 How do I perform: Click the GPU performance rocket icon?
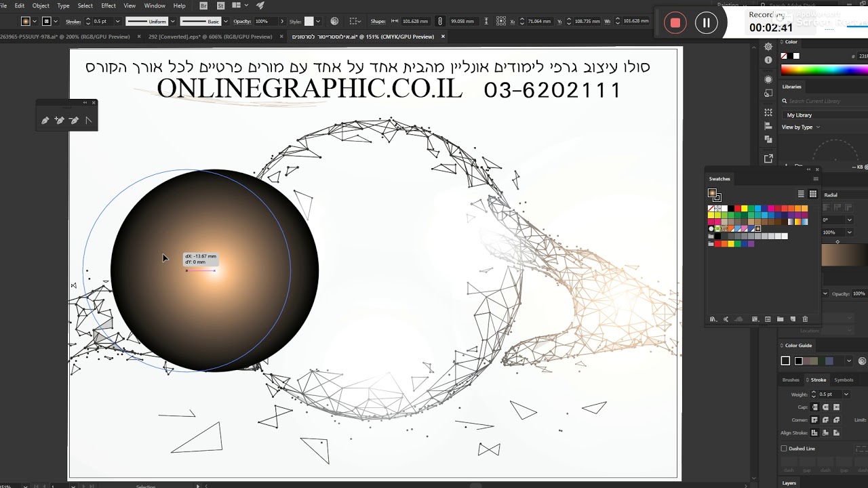pyautogui.click(x=260, y=5)
